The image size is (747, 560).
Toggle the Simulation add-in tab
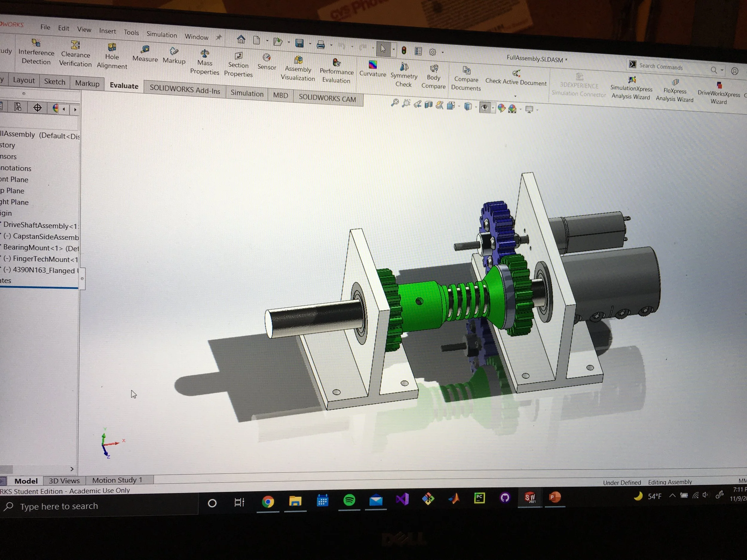247,93
